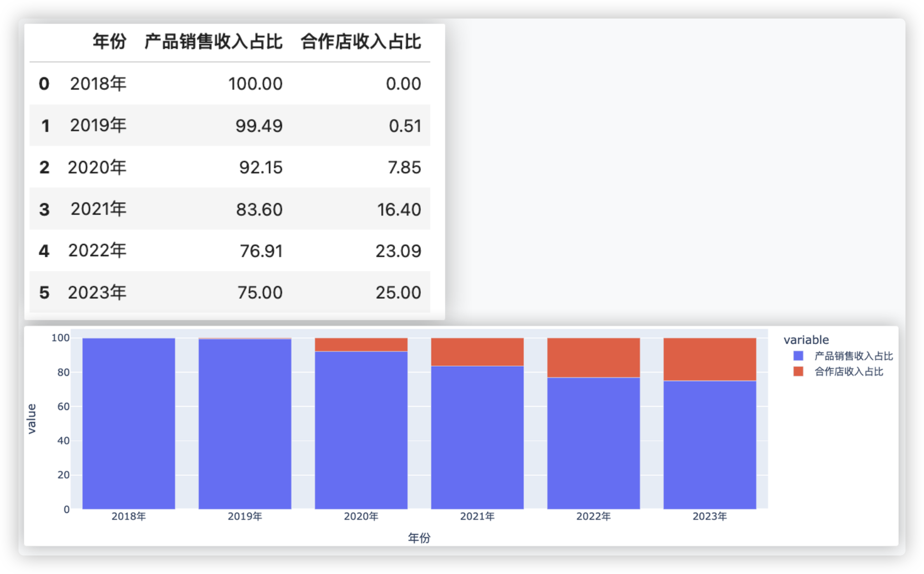The width and height of the screenshot is (924, 574).
Task: Click the 产品销售收入占比 table column header
Action: tap(213, 42)
